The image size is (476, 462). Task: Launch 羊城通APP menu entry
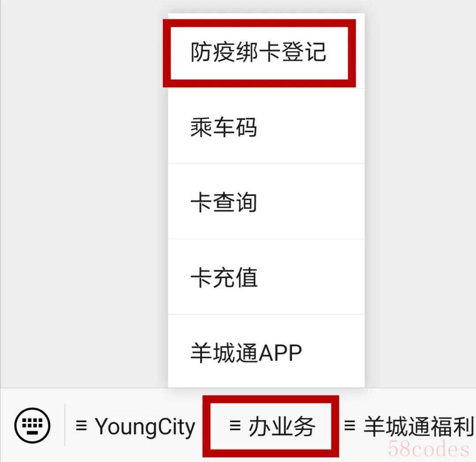pyautogui.click(x=266, y=351)
